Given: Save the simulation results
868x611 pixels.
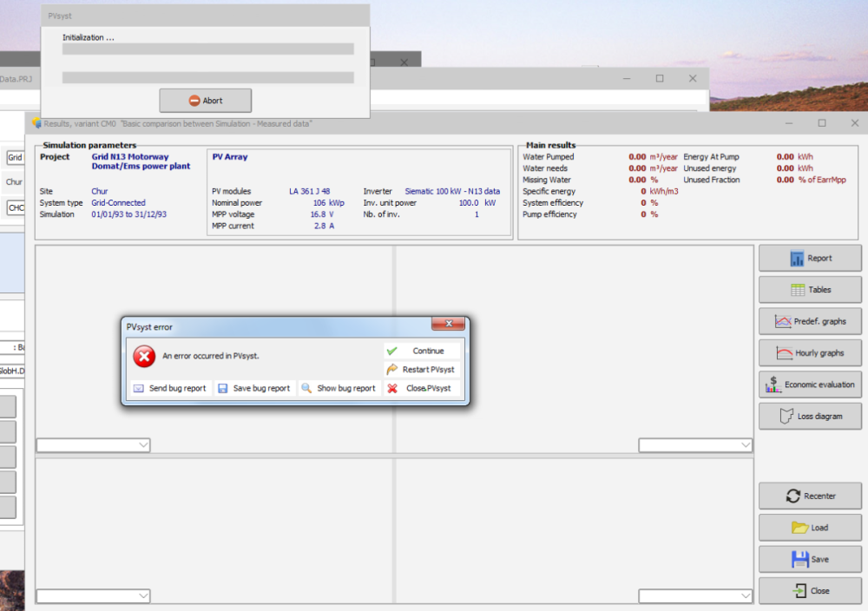Looking at the screenshot, I should (809, 560).
